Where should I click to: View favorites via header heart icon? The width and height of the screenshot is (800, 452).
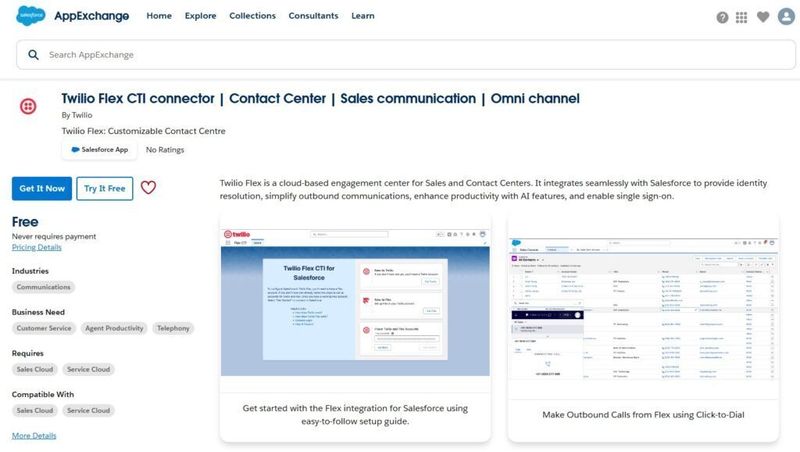click(x=763, y=17)
